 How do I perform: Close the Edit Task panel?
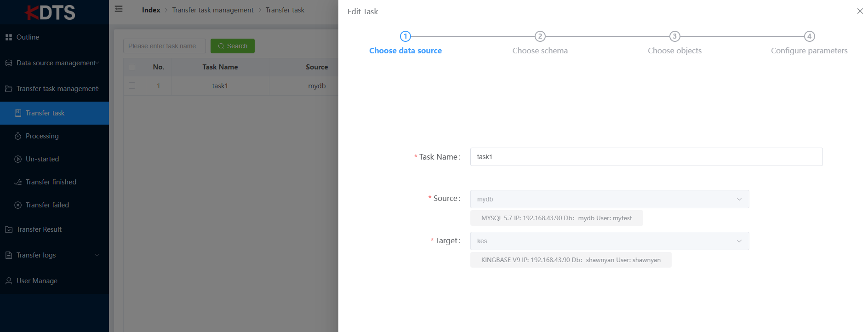coord(860,11)
